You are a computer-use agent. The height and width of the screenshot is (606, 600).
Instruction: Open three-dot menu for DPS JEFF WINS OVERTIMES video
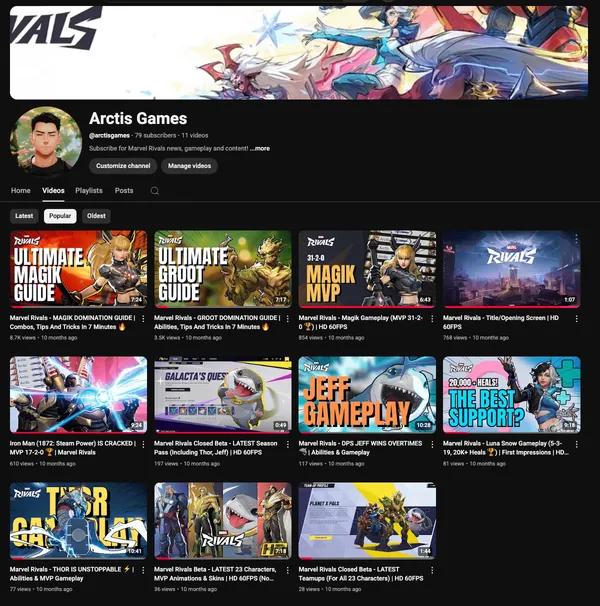click(x=432, y=444)
